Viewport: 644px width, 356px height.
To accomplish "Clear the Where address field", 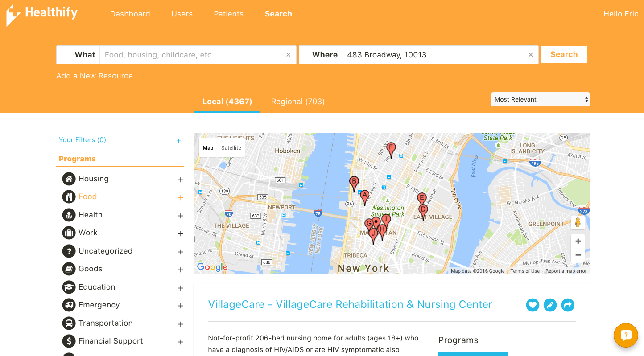I will pyautogui.click(x=530, y=55).
